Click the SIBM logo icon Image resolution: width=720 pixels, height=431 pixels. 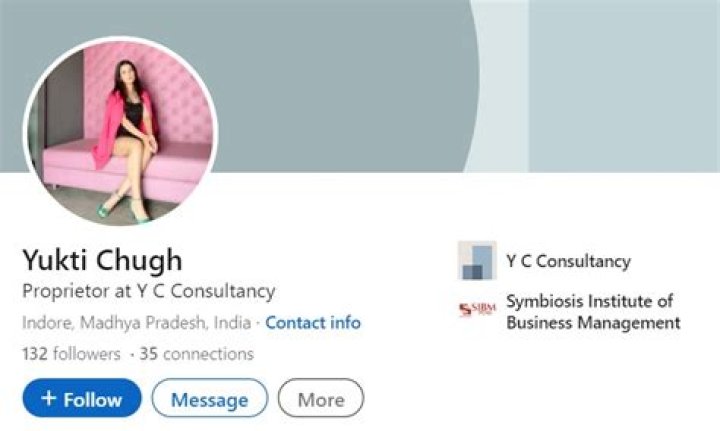pos(478,309)
